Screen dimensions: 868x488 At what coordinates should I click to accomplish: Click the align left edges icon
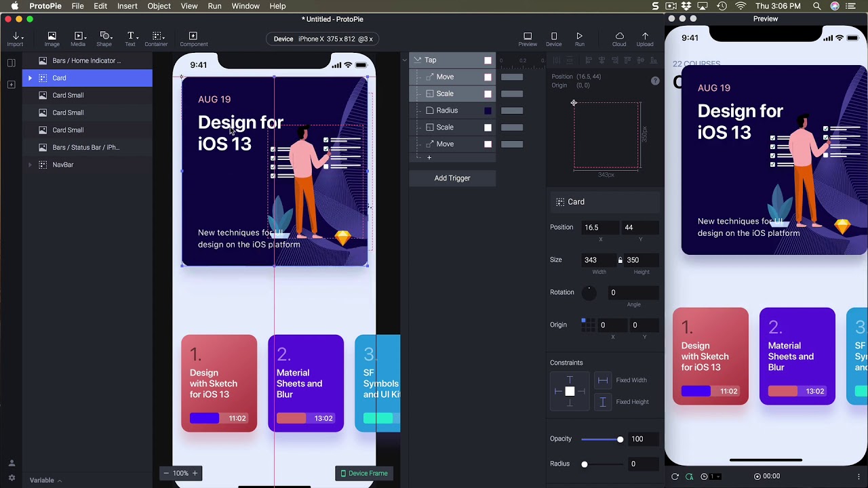589,60
